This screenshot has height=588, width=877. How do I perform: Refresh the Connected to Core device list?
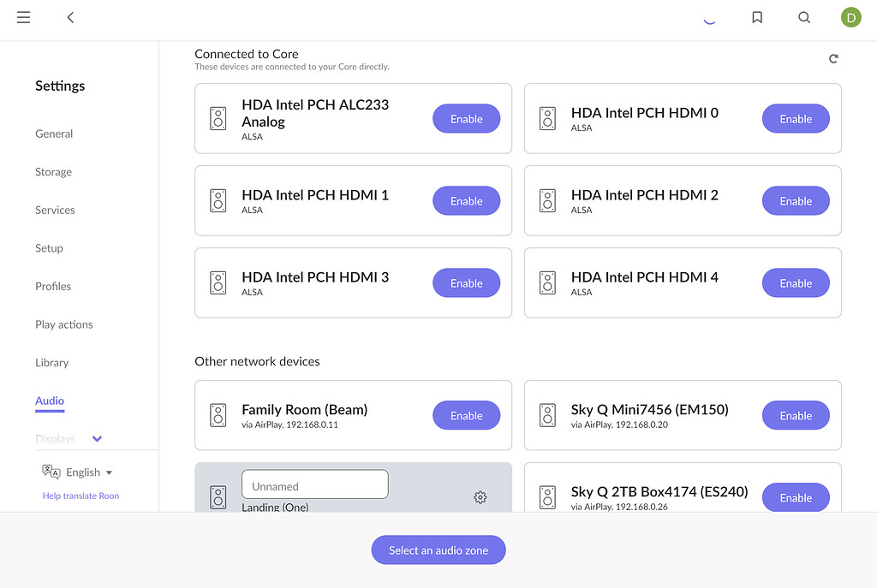coord(833,58)
